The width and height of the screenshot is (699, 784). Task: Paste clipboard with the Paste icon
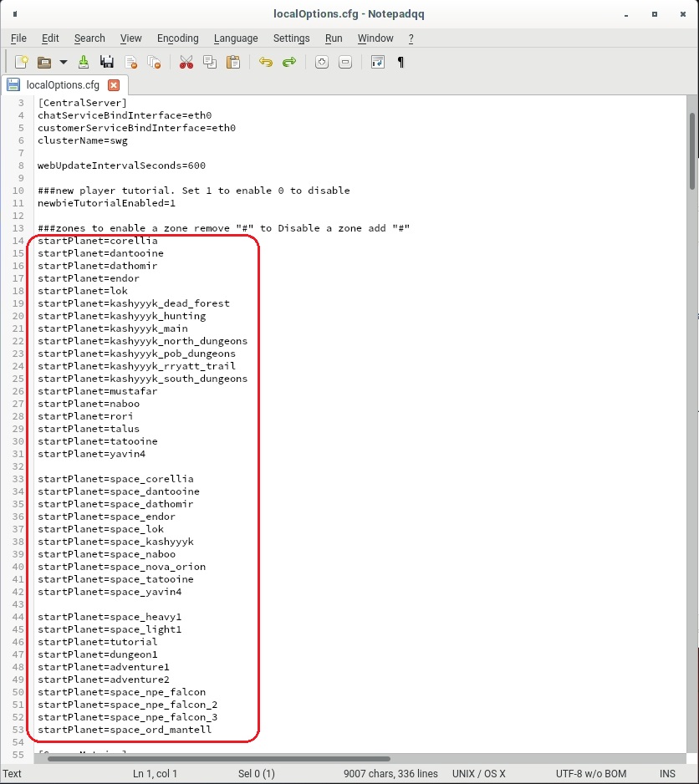pos(233,62)
